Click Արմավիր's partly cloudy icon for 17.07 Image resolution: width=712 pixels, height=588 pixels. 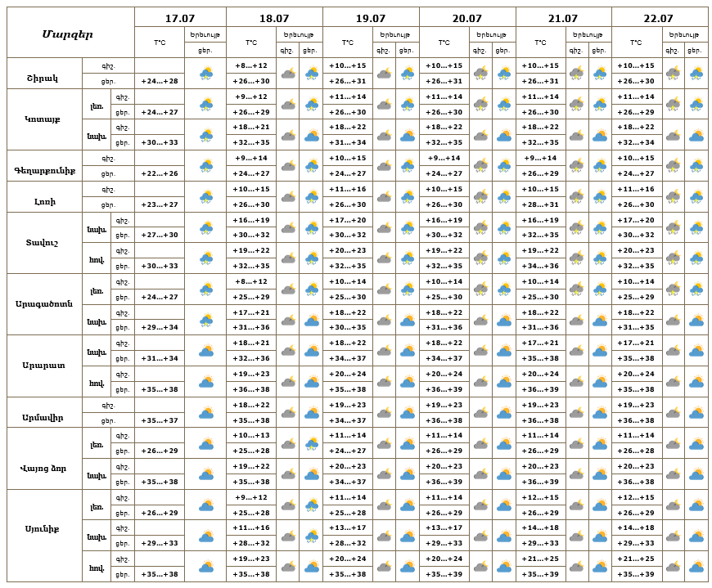point(205,412)
